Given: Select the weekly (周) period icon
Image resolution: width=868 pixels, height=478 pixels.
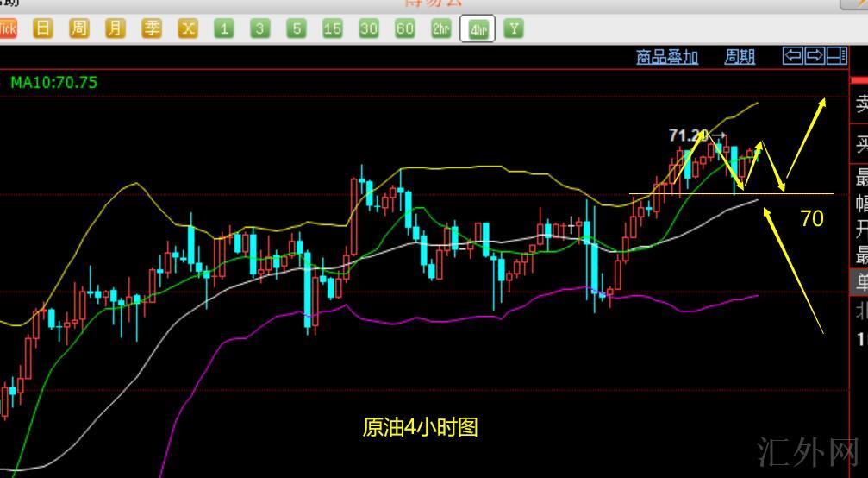Looking at the screenshot, I should coord(78,28).
